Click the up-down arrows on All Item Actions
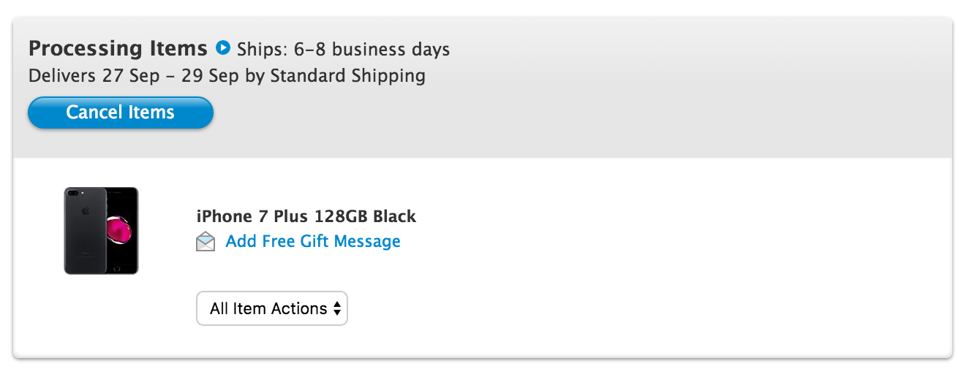The image size is (980, 377). (x=337, y=309)
